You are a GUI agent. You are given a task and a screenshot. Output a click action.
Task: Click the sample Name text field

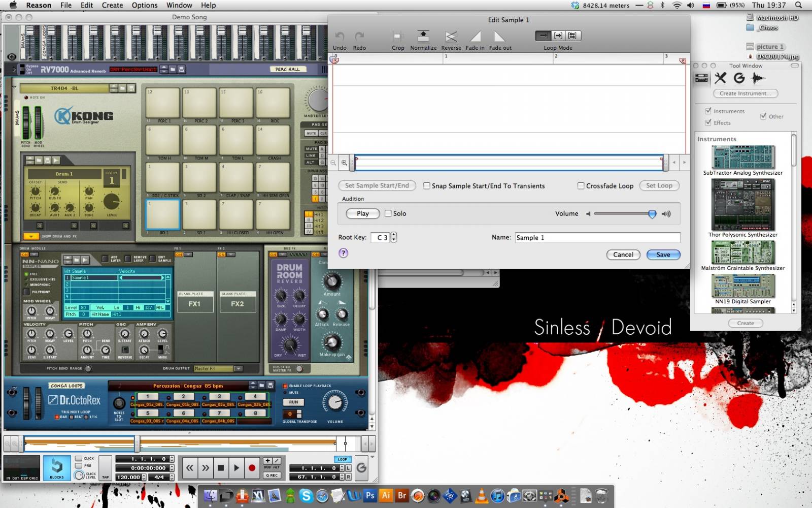point(597,238)
